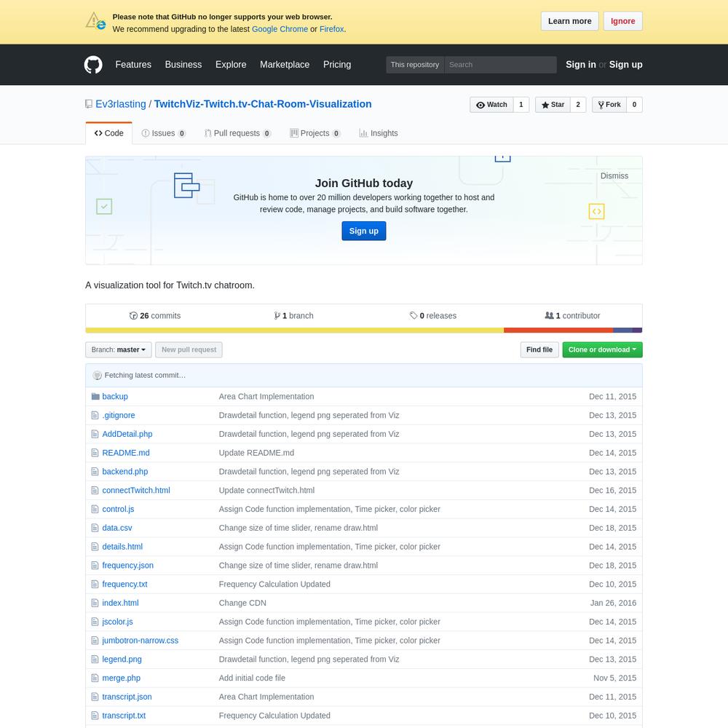This screenshot has width=728, height=728.
Task: Click the Learn more button in the banner
Action: pyautogui.click(x=570, y=21)
